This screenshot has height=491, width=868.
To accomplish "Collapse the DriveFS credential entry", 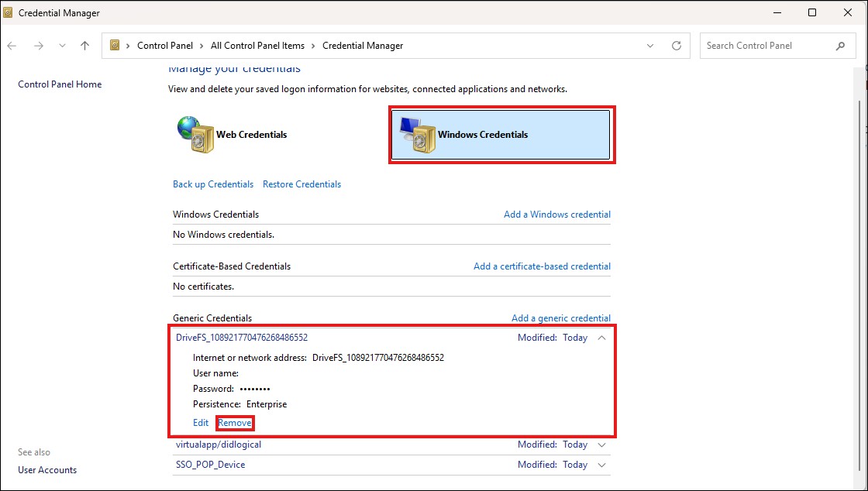I will tap(602, 338).
